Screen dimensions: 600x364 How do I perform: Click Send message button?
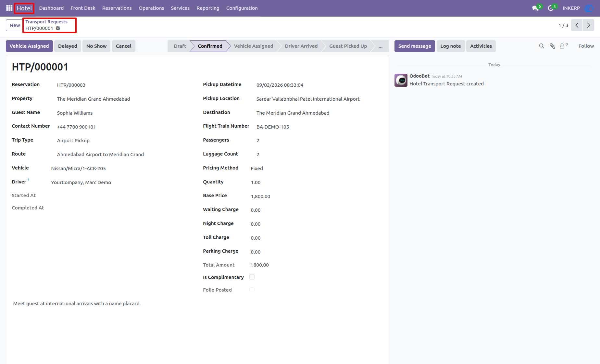[x=415, y=46]
